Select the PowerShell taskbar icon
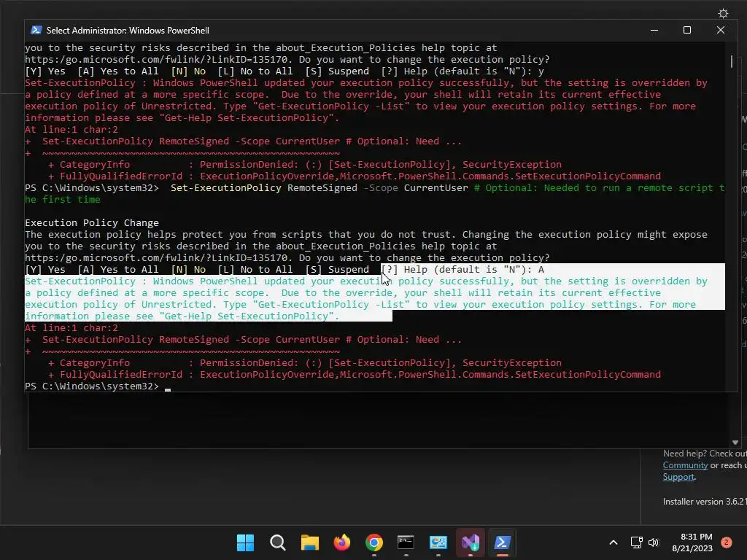Viewport: 747px width, 560px height. pos(502,542)
